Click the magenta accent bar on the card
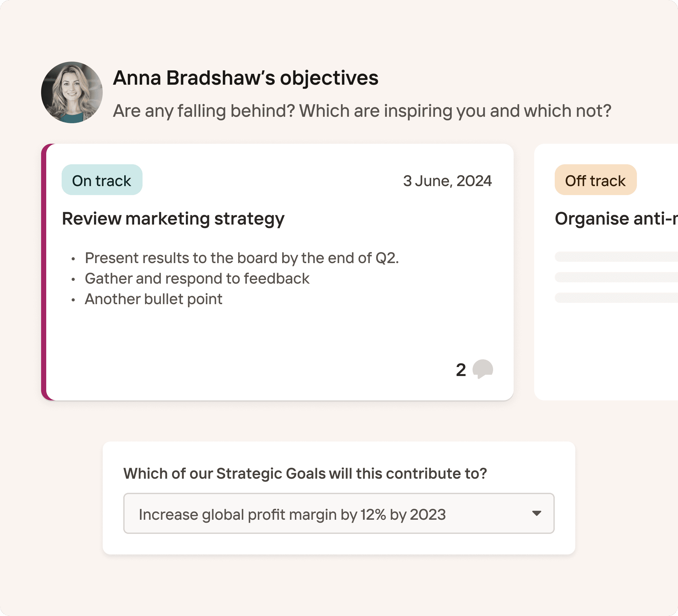Viewport: 678px width, 616px height. pyautogui.click(x=44, y=272)
